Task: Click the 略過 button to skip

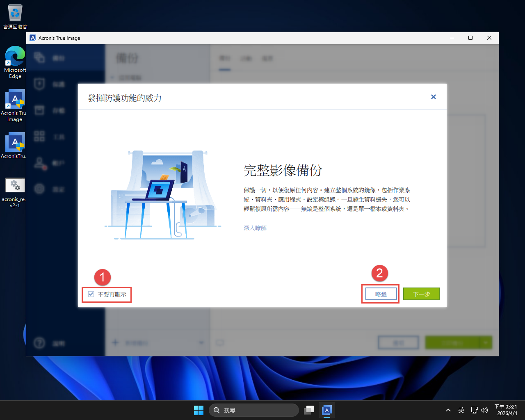Action: click(381, 294)
